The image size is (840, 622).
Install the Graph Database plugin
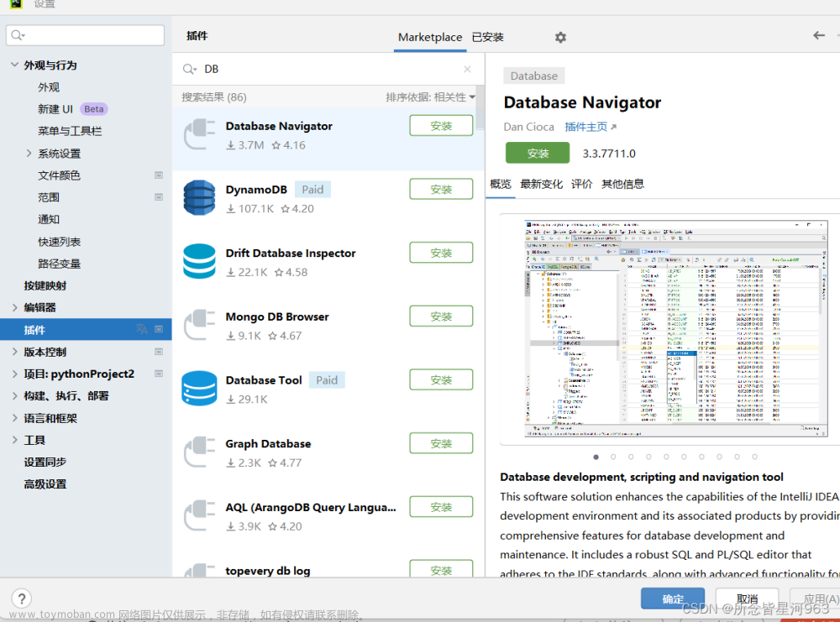pyautogui.click(x=441, y=443)
